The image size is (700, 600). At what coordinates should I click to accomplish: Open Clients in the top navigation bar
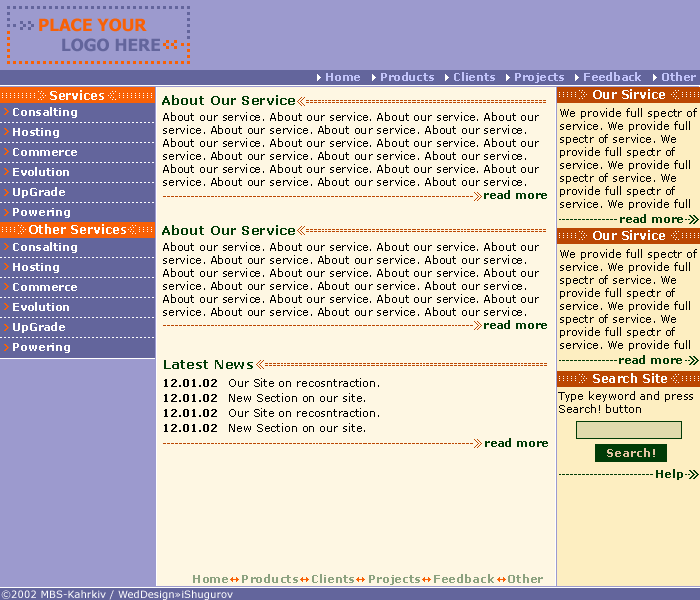pyautogui.click(x=474, y=77)
